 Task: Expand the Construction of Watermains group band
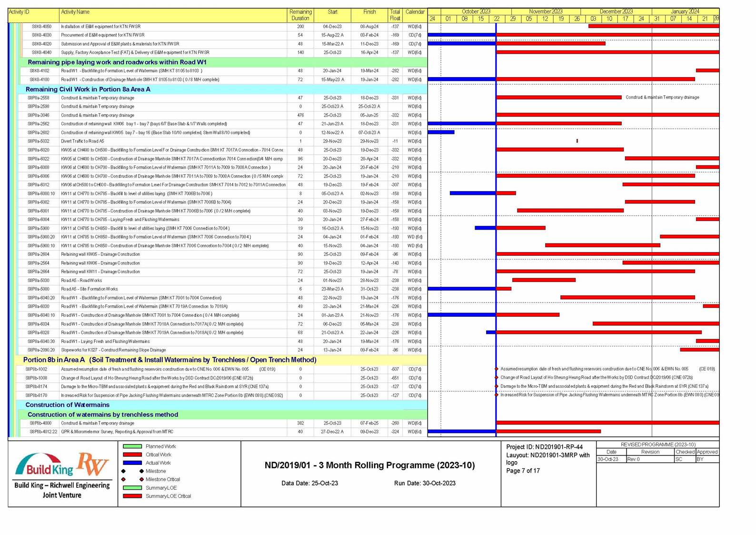[67, 404]
